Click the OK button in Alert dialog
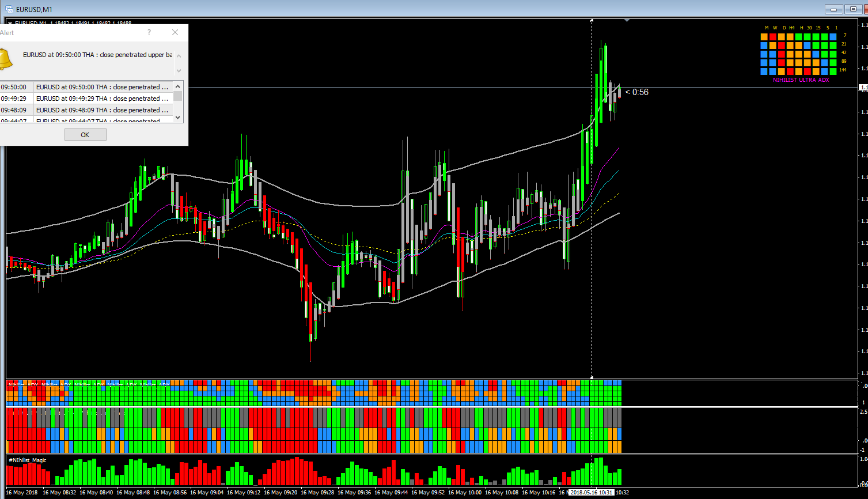 (85, 135)
